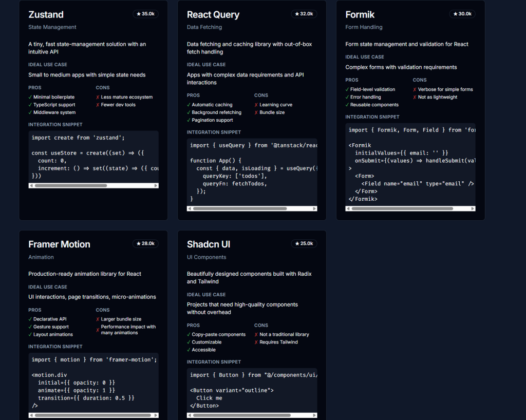This screenshot has width=526, height=420.
Task: Click the State Management category label
Action: [52, 27]
